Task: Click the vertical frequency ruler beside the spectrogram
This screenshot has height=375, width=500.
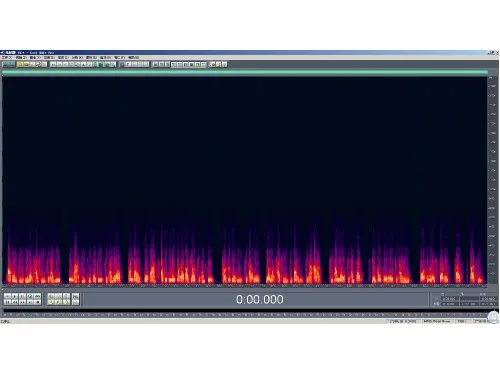Action: tap(492, 180)
